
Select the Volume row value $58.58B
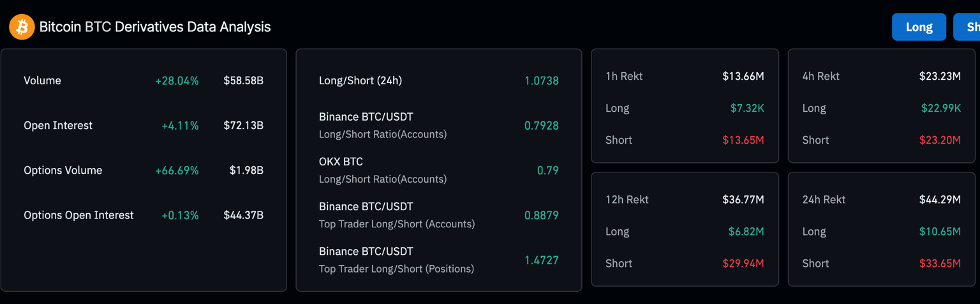click(x=243, y=81)
